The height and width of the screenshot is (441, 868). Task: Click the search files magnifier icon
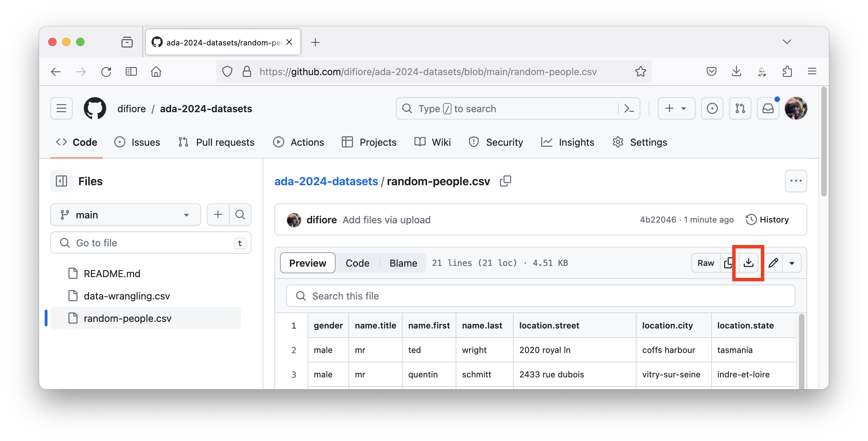(x=240, y=215)
